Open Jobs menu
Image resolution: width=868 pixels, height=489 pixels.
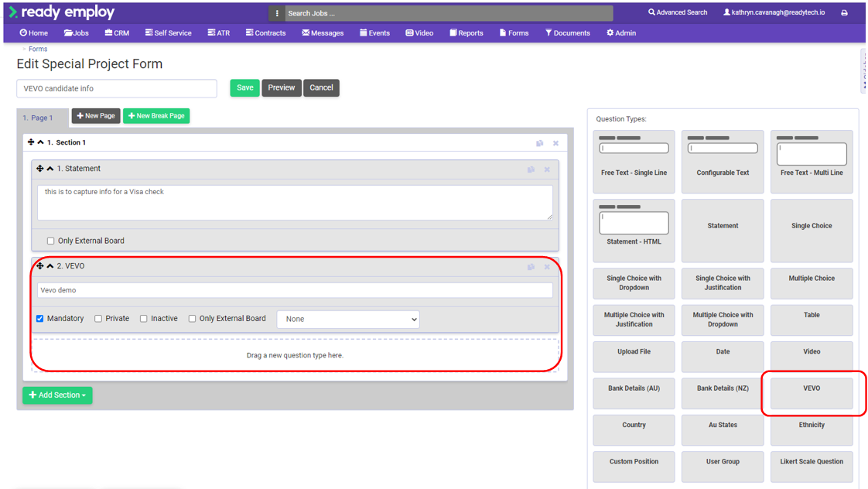[77, 32]
